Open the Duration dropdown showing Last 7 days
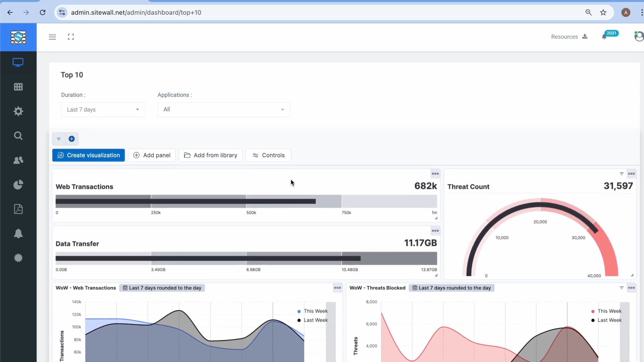 pos(103,110)
